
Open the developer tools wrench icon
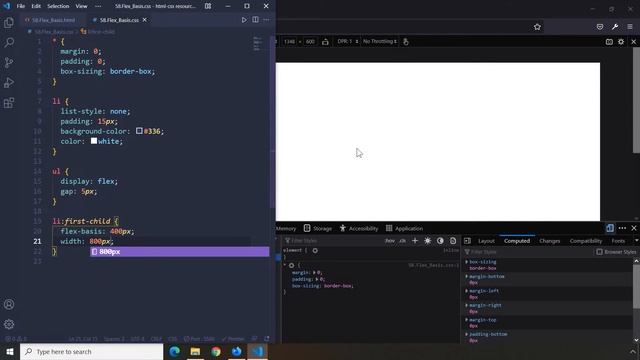615,27
